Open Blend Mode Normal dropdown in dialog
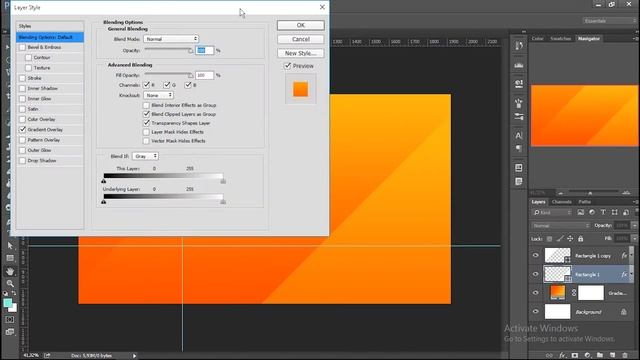The image size is (640, 360). pos(171,39)
